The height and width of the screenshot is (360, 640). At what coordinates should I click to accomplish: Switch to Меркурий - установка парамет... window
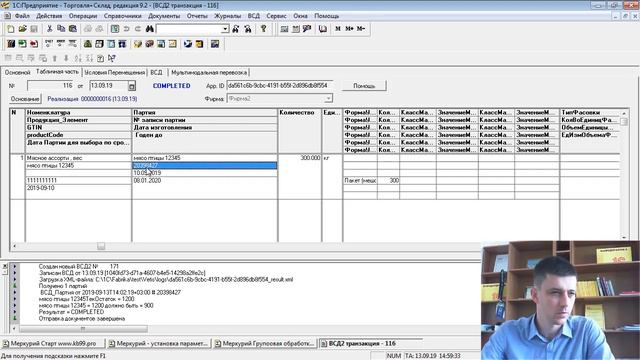click(x=159, y=344)
